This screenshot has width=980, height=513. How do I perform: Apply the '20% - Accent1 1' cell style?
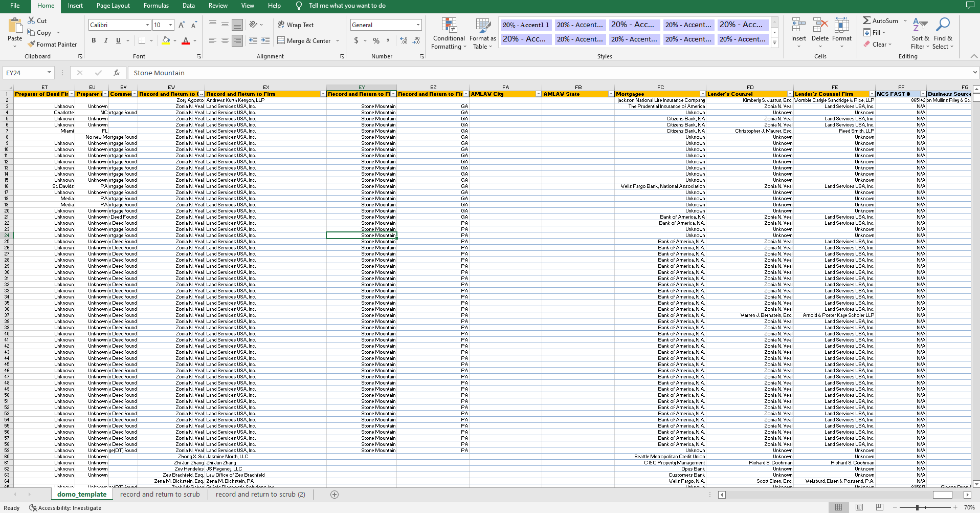click(525, 25)
